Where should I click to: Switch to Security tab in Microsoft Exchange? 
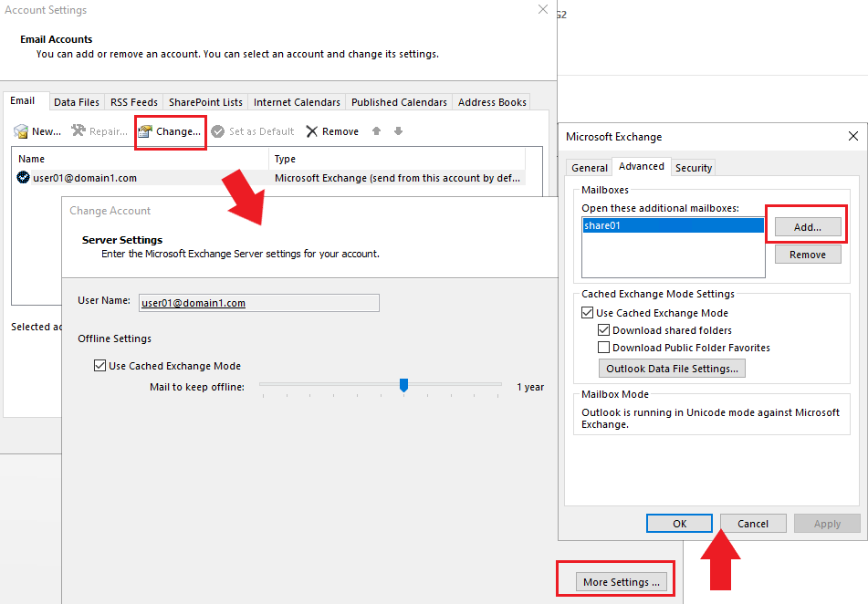[693, 168]
